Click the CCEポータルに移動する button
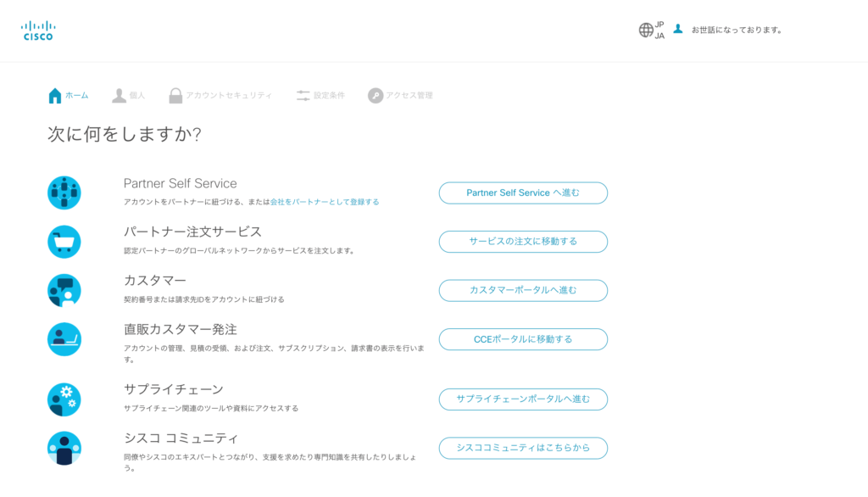The width and height of the screenshot is (868, 497). (523, 339)
